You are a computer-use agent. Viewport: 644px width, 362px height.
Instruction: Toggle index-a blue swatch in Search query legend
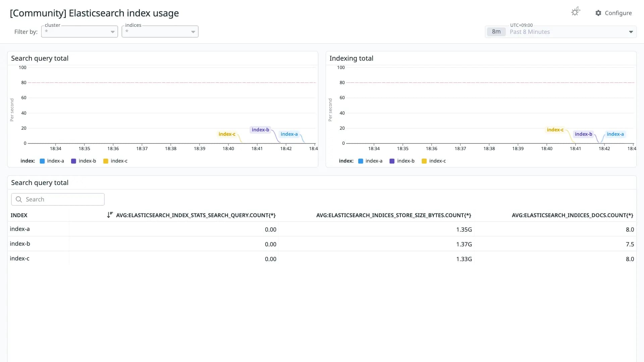click(x=42, y=161)
